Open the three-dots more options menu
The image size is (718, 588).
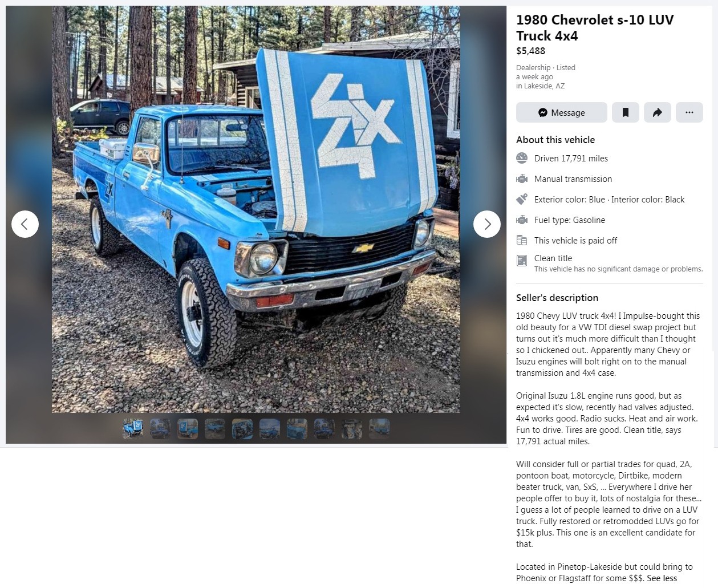(689, 112)
